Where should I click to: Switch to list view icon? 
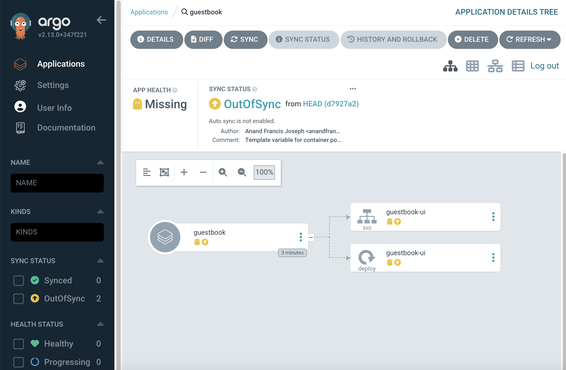[518, 66]
